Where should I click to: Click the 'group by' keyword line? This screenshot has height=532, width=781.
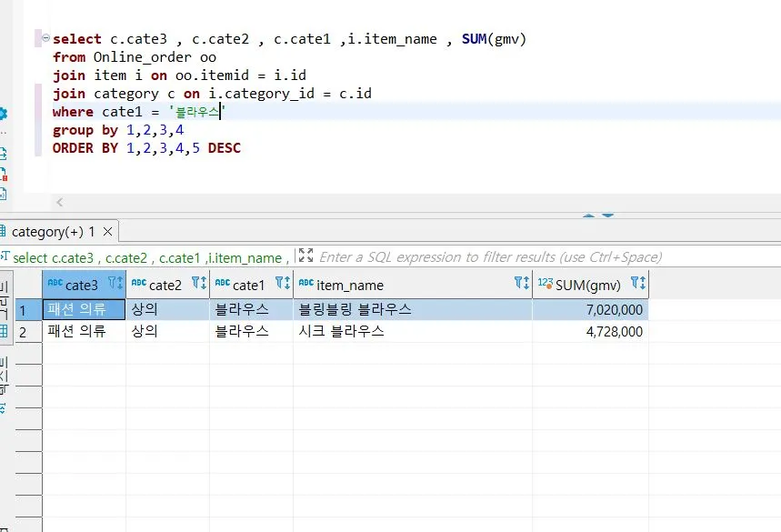tap(85, 130)
